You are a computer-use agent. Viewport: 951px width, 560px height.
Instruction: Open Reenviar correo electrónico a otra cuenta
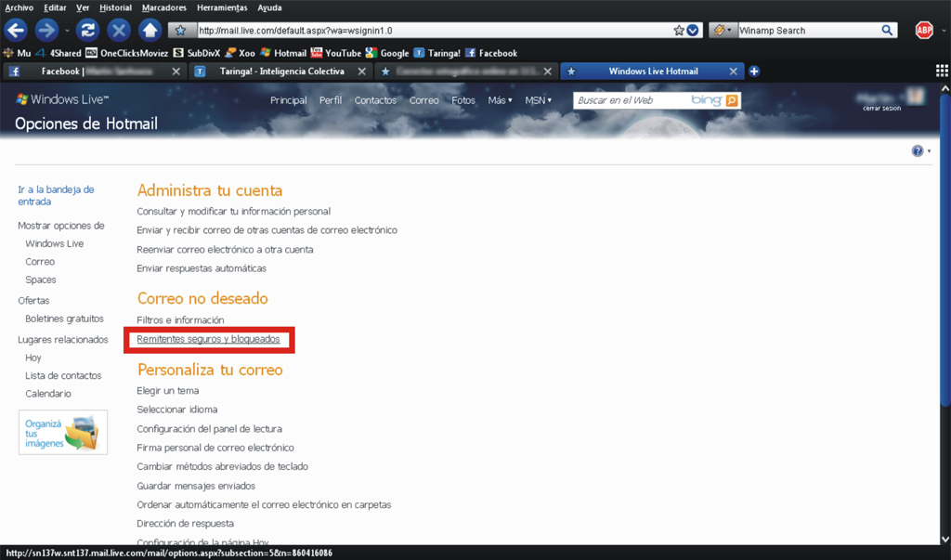point(225,250)
